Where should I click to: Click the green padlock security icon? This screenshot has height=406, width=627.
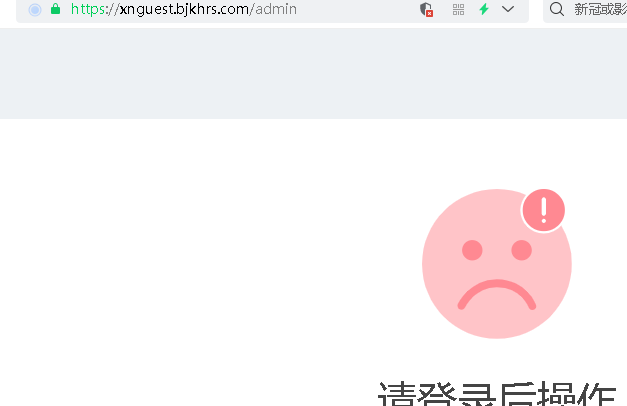(x=55, y=9)
